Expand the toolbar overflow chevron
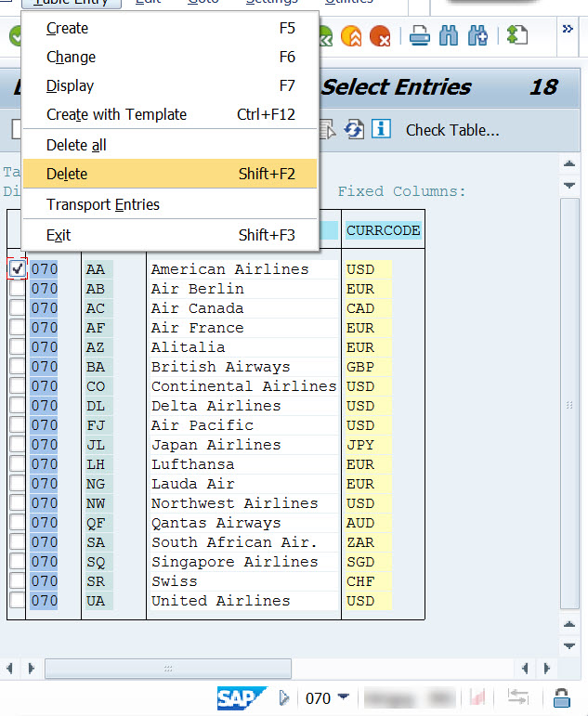The width and height of the screenshot is (588, 716). (x=568, y=30)
